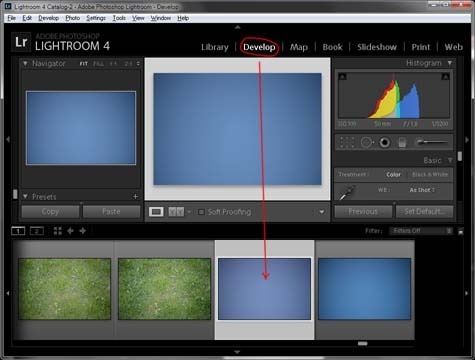
Task: Click the filmstrip grid view icon
Action: (x=57, y=231)
